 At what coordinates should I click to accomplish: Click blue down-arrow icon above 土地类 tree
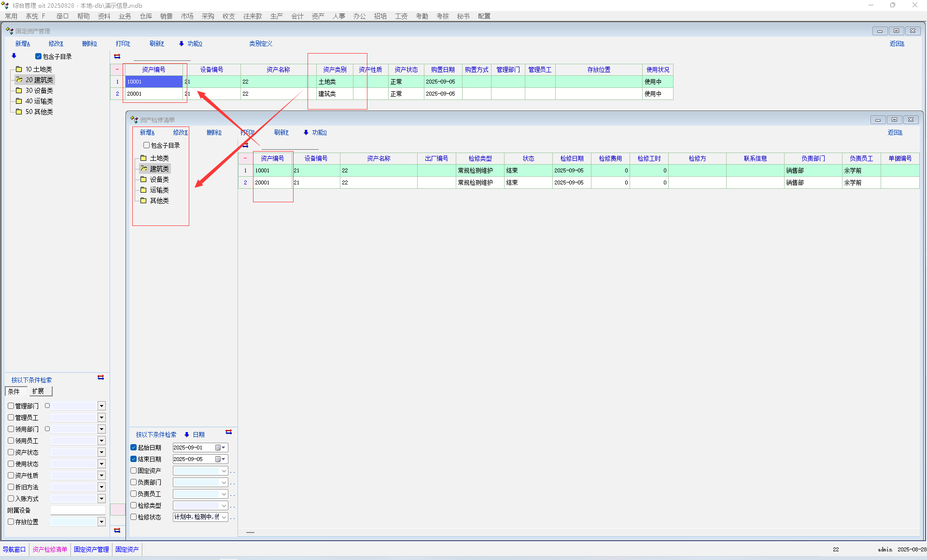click(14, 56)
